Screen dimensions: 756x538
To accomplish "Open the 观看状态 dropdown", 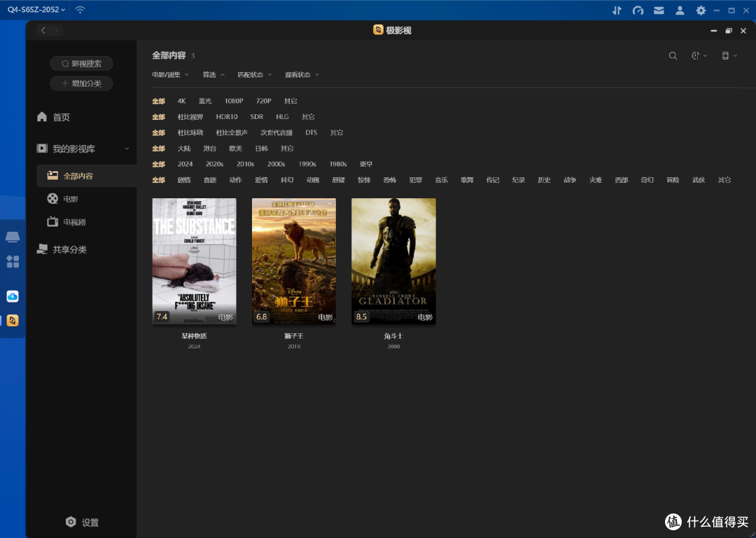I will [x=302, y=75].
